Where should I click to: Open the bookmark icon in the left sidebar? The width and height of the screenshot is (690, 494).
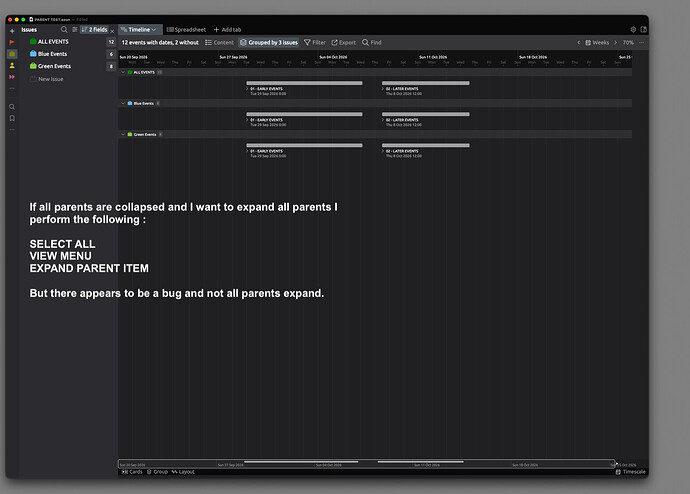click(12, 118)
